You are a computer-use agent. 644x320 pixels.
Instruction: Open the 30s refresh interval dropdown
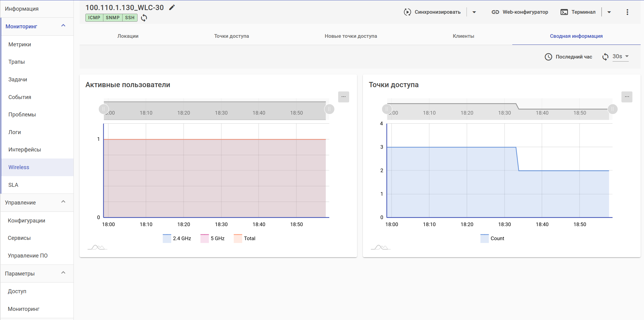(621, 57)
